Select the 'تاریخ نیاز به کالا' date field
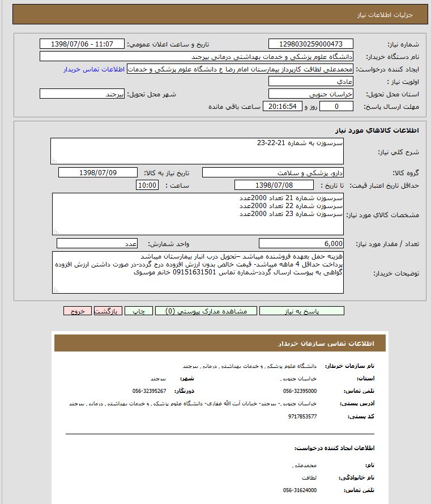Viewport: 431px width, 504px height. click(98, 172)
